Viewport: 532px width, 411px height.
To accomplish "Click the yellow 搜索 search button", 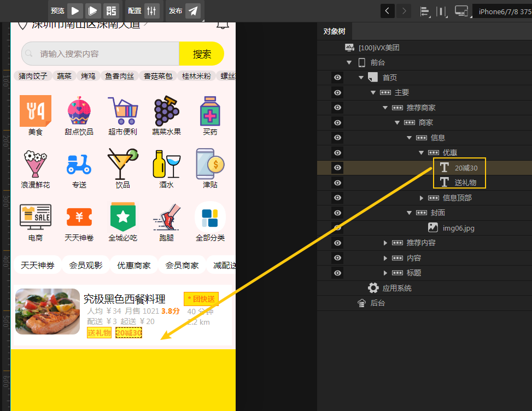I will pyautogui.click(x=202, y=54).
